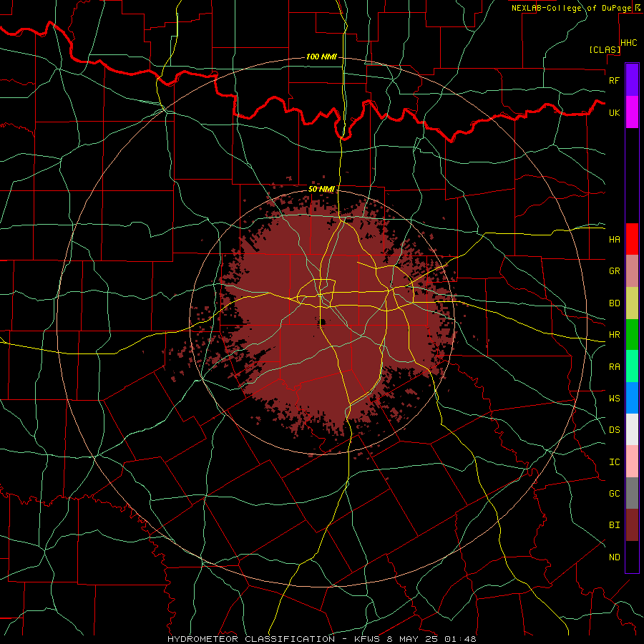Viewport: 644px width, 644px height.
Task: Click the 100 NMI range ring label
Action: 321,57
